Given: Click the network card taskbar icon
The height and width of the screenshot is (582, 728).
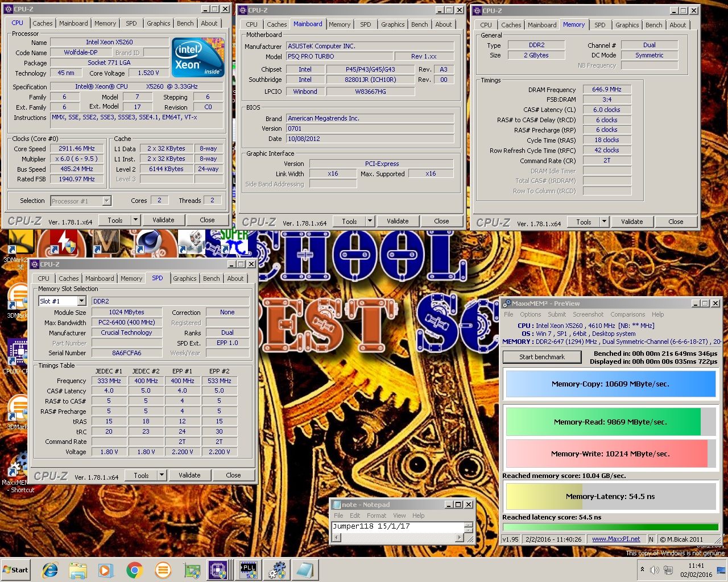Looking at the screenshot, I should click(x=192, y=569).
